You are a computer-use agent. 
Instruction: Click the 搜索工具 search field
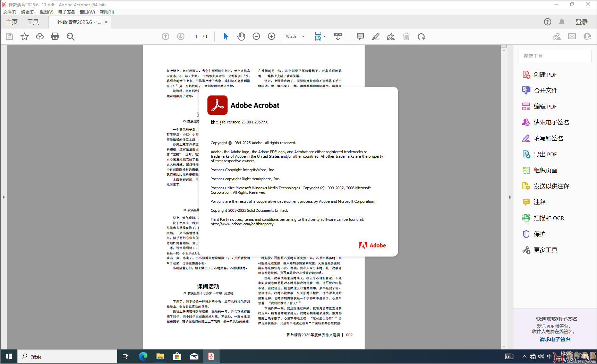(555, 56)
